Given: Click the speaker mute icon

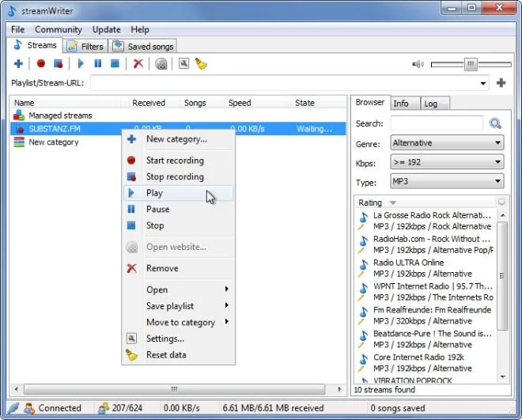Looking at the screenshot, I should (418, 64).
